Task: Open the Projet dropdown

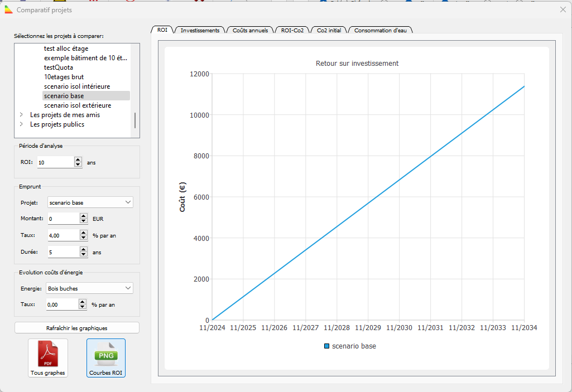Action: tap(90, 202)
